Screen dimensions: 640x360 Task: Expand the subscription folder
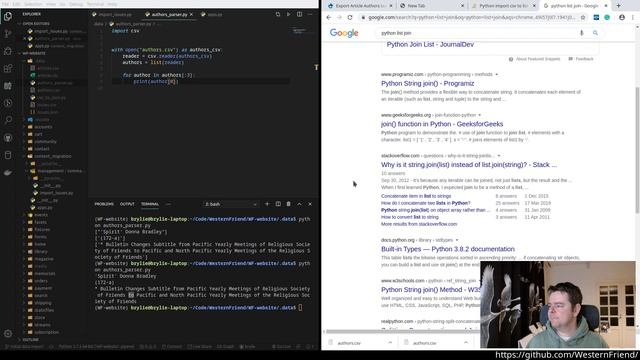click(46, 332)
